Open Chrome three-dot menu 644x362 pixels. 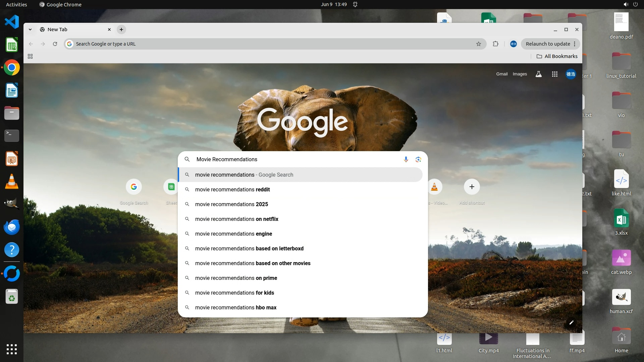[x=575, y=44]
